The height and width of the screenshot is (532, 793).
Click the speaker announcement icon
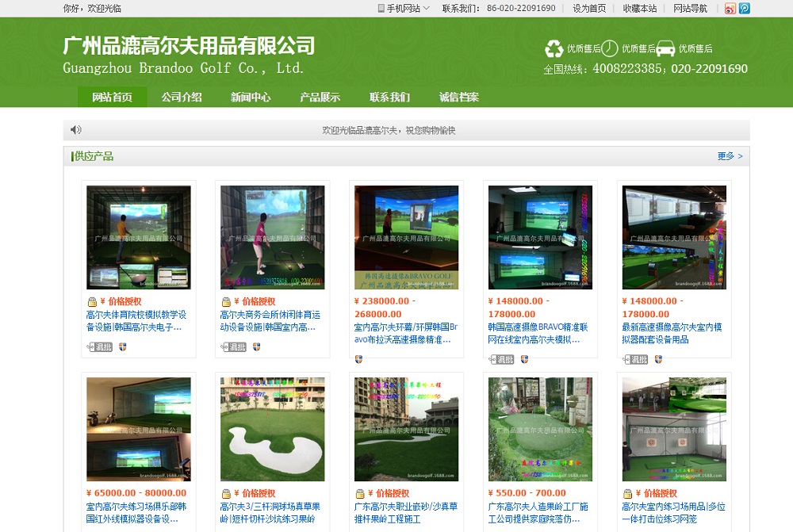(x=76, y=130)
